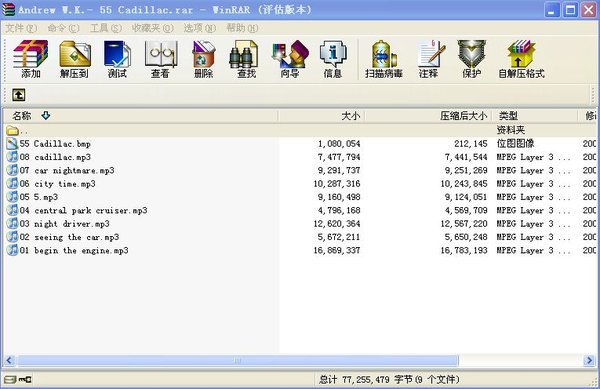Click the 删除 (Delete) recycle icon
Image resolution: width=600 pixels, height=389 pixels.
[203, 59]
